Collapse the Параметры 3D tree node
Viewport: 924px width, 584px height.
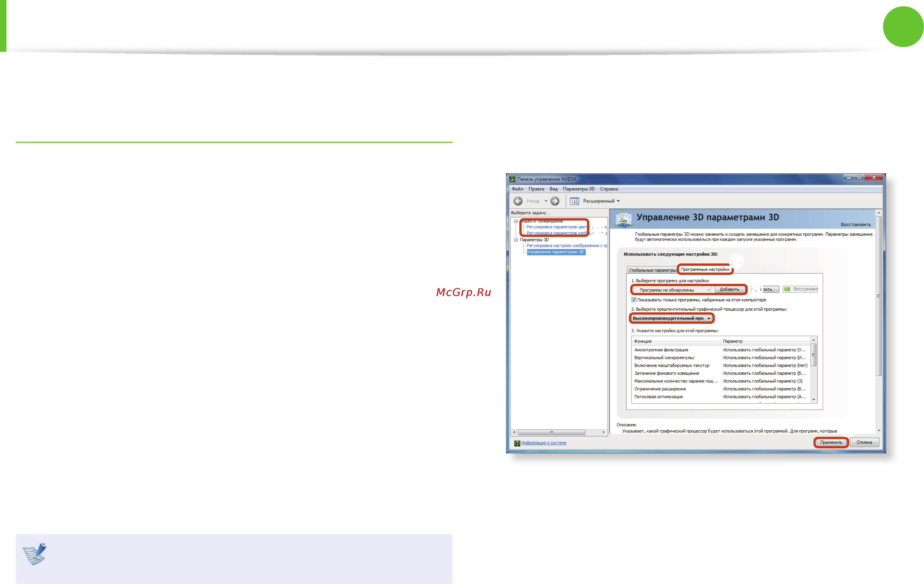[516, 240]
